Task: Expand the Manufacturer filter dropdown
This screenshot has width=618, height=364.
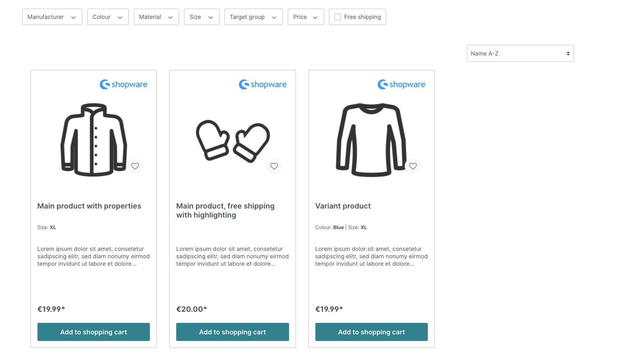Action: click(52, 17)
